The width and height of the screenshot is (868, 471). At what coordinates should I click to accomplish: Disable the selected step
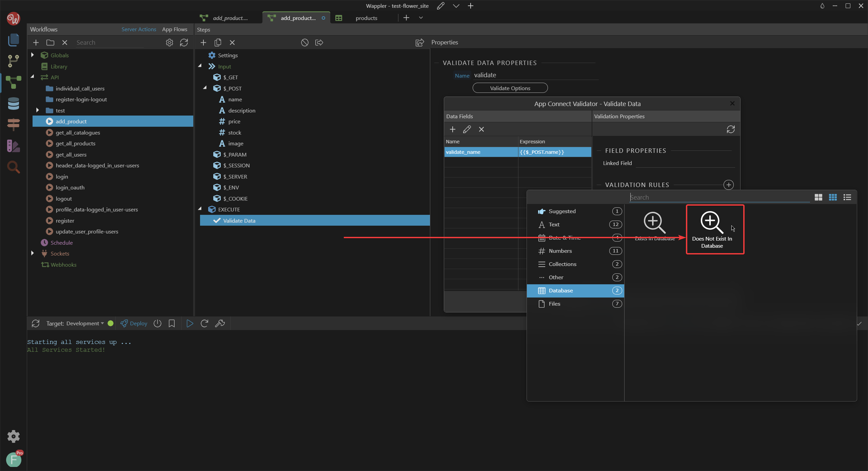(x=305, y=42)
